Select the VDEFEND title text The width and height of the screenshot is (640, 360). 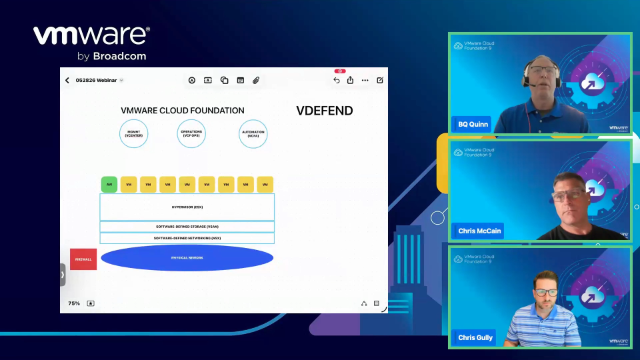pyautogui.click(x=324, y=111)
